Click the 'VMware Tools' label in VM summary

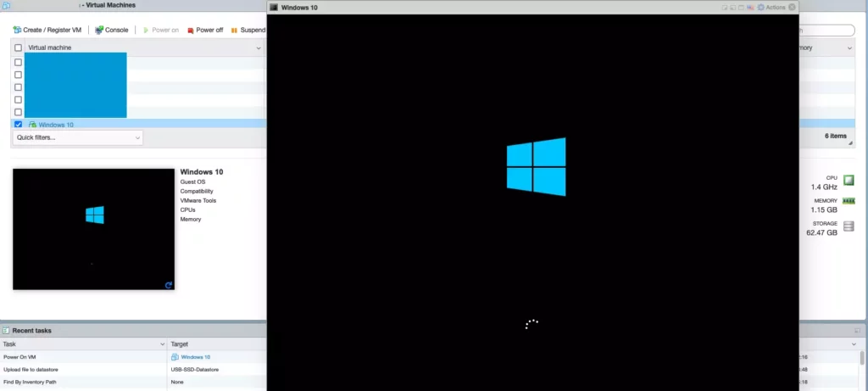coord(198,200)
